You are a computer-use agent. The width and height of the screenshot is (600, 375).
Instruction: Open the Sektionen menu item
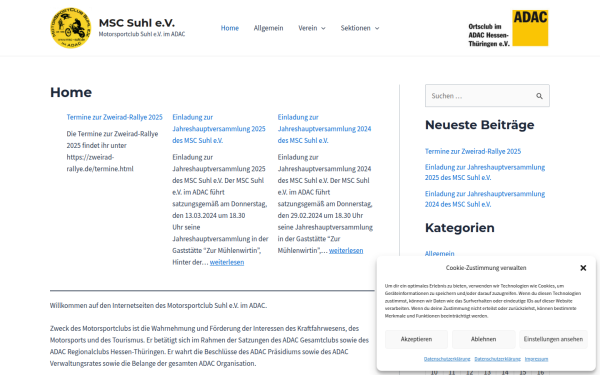tap(355, 28)
